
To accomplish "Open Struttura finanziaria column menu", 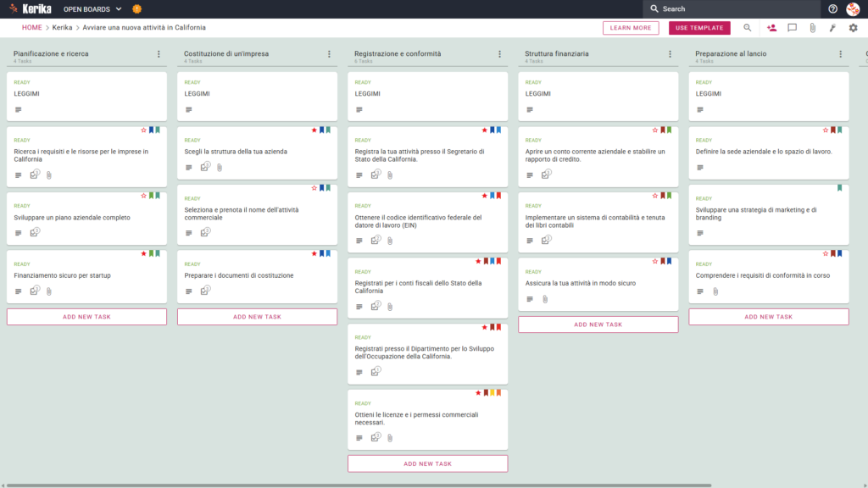I will point(670,54).
